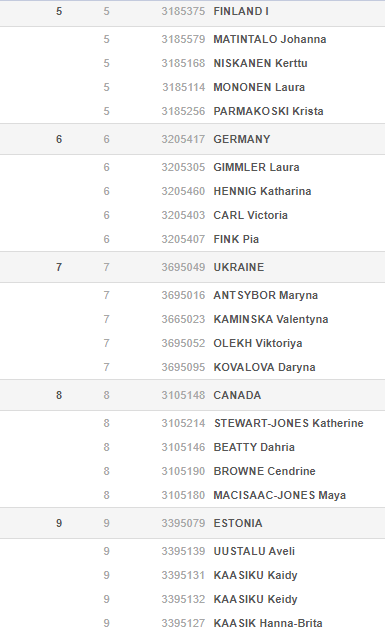
Task: Open the FINLAND I team row
Action: (x=192, y=13)
